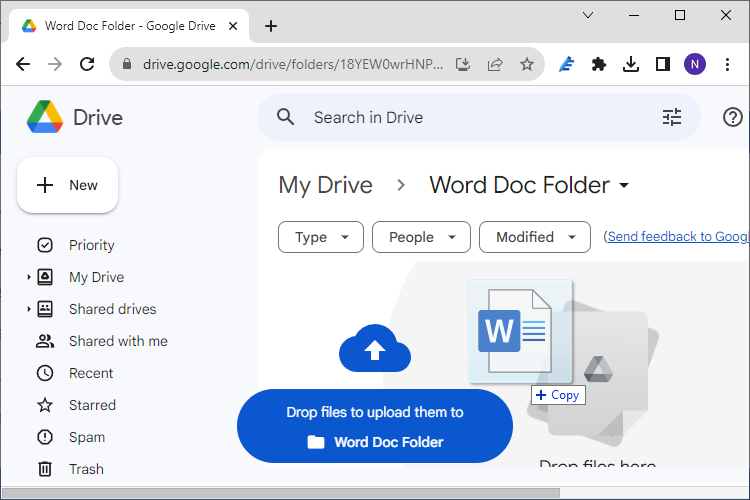Open the Word Doc Folder name dropdown
The width and height of the screenshot is (750, 500).
pos(625,186)
